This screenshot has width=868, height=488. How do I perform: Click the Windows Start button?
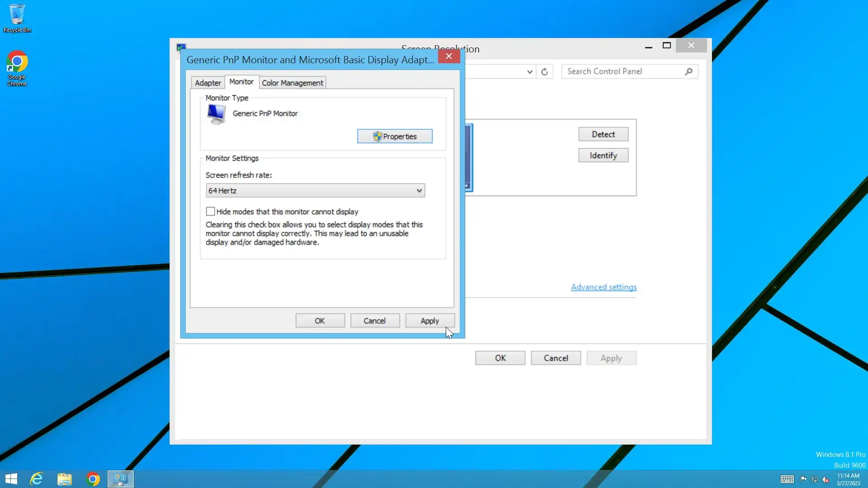(11, 479)
